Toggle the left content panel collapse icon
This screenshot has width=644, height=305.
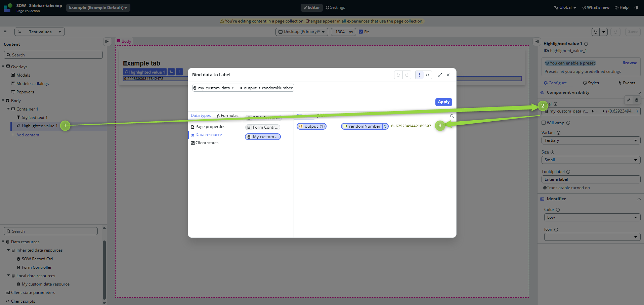point(107,41)
